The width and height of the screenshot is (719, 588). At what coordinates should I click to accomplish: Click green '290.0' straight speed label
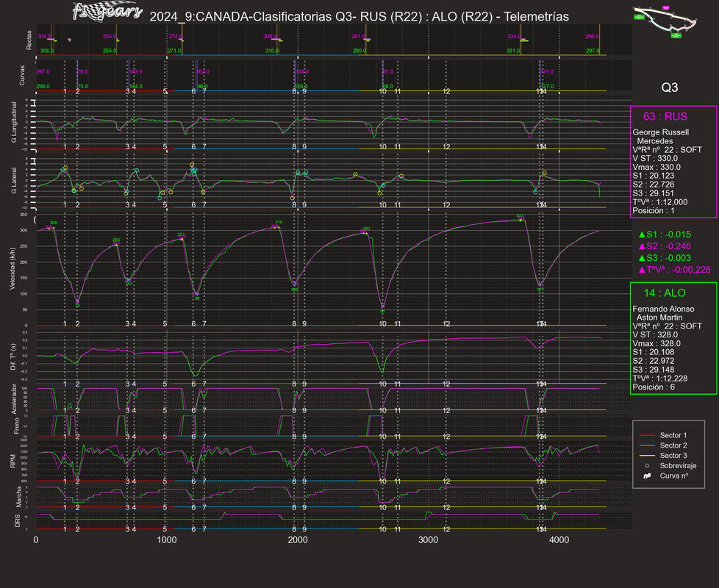[359, 51]
